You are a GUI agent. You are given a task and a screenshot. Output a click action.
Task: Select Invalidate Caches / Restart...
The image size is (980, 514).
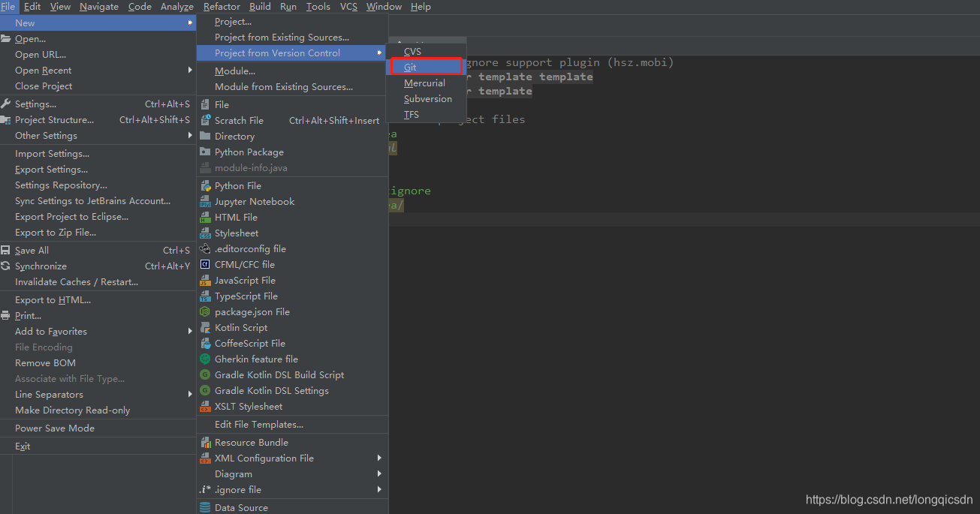[x=98, y=282]
